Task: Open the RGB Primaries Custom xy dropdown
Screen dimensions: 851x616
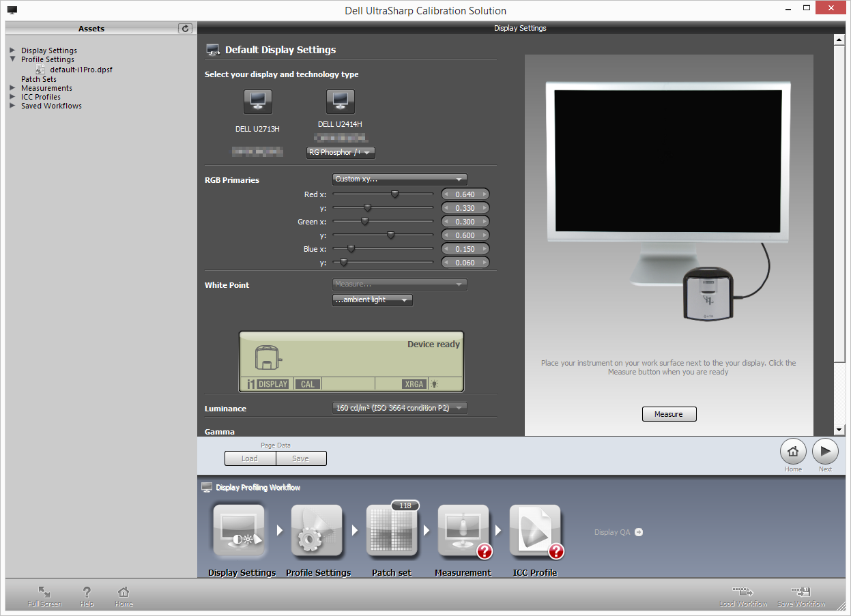Action: click(400, 179)
